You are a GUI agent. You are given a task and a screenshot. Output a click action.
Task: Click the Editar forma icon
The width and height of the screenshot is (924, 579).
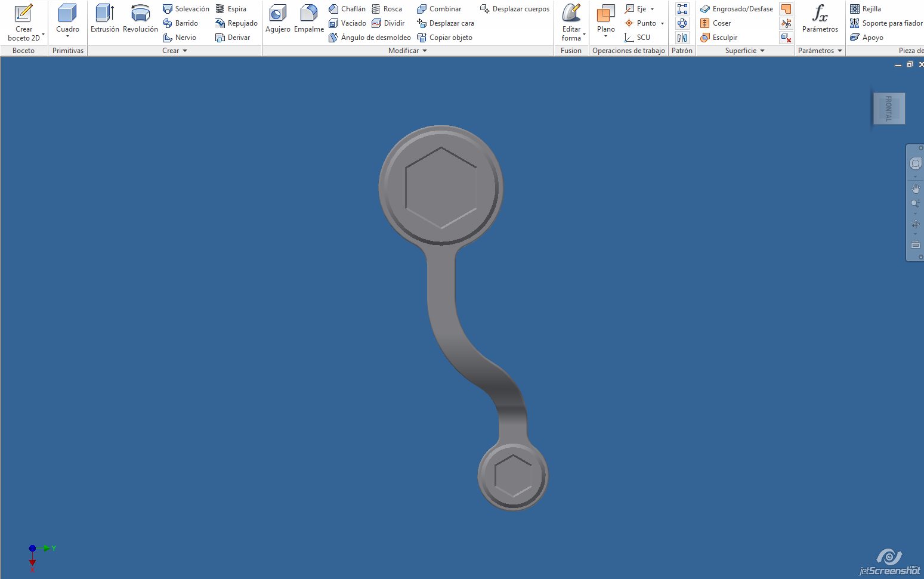click(571, 13)
